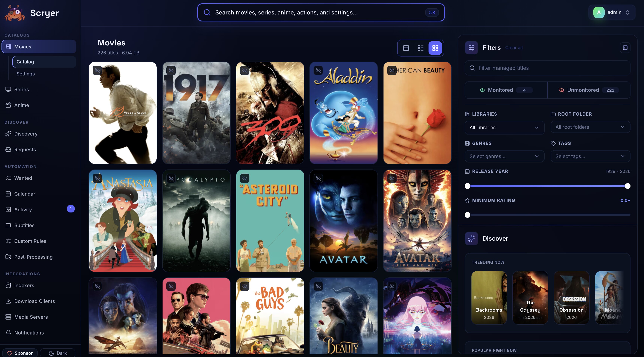Click the Series monitor icon in sidebar
The height and width of the screenshot is (357, 644).
[8, 89]
